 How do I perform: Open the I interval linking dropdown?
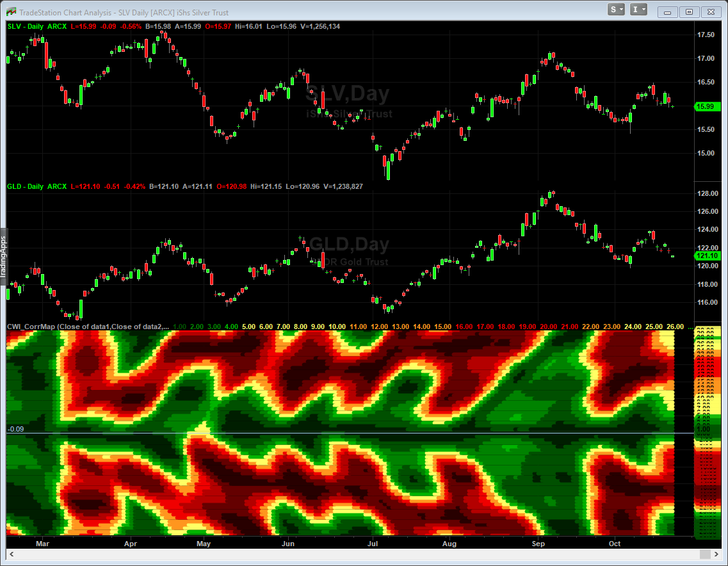[x=639, y=10]
